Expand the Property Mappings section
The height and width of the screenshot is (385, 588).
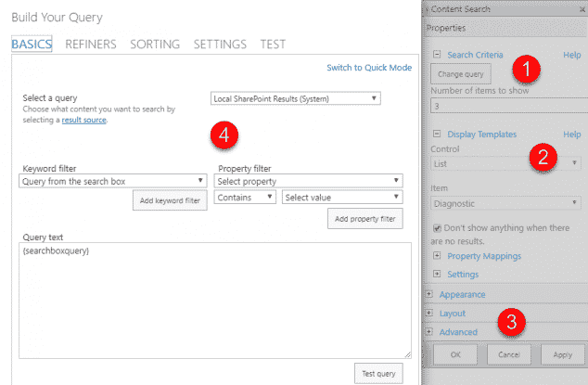[x=438, y=255]
